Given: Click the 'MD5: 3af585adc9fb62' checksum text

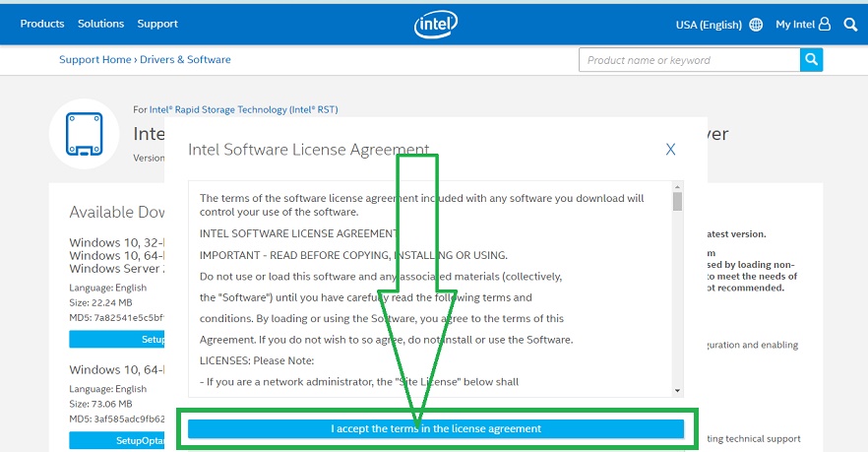Looking at the screenshot, I should pos(117,420).
